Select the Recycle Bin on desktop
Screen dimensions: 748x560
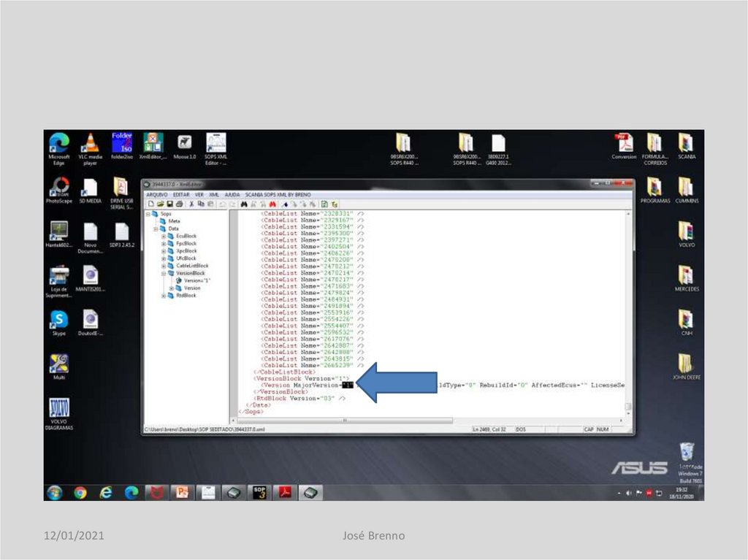click(687, 452)
